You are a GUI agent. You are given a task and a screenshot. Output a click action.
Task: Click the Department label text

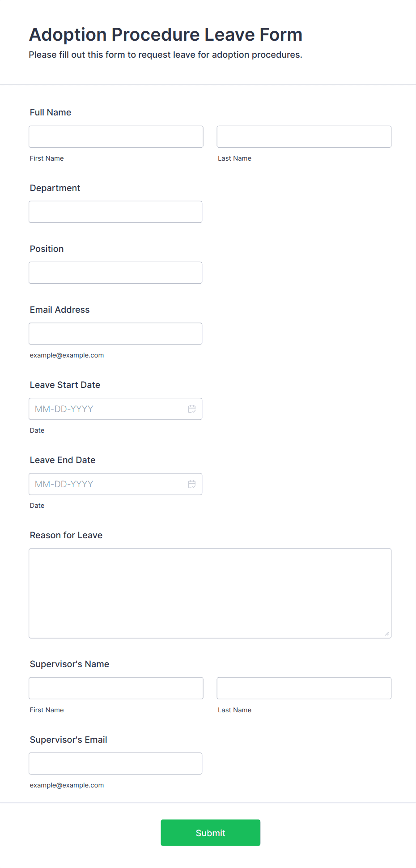[55, 188]
